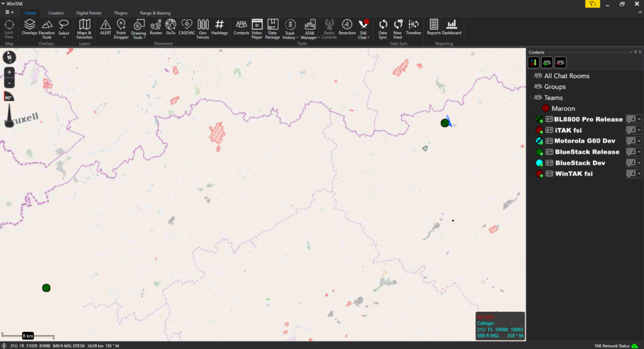The width and height of the screenshot is (644, 349).
Task: Close the Contacts panel
Action: (x=640, y=52)
